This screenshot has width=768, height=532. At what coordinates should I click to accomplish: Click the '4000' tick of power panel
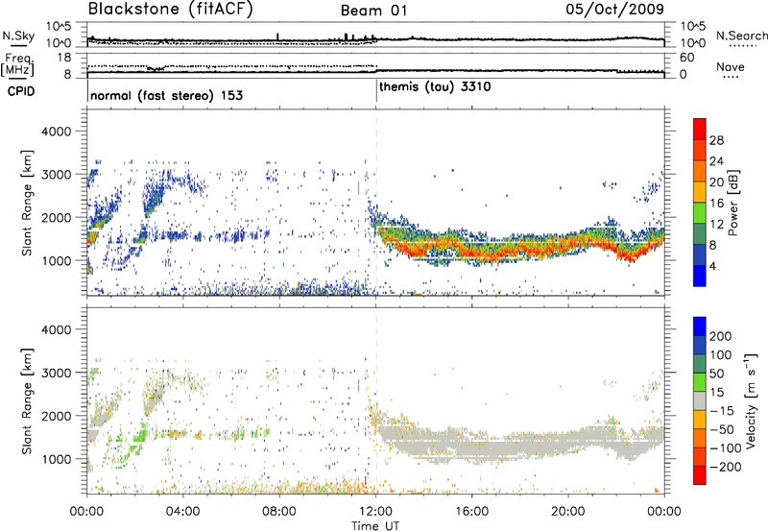click(x=57, y=132)
